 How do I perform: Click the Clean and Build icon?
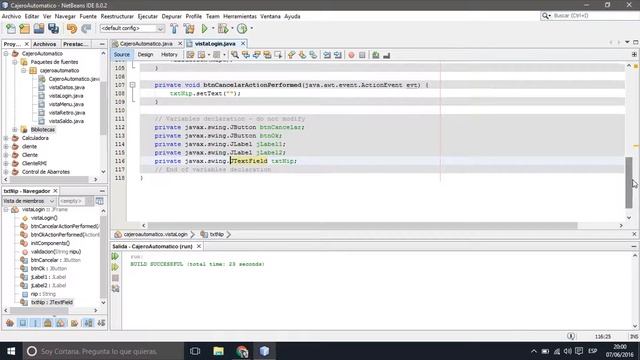(x=189, y=29)
